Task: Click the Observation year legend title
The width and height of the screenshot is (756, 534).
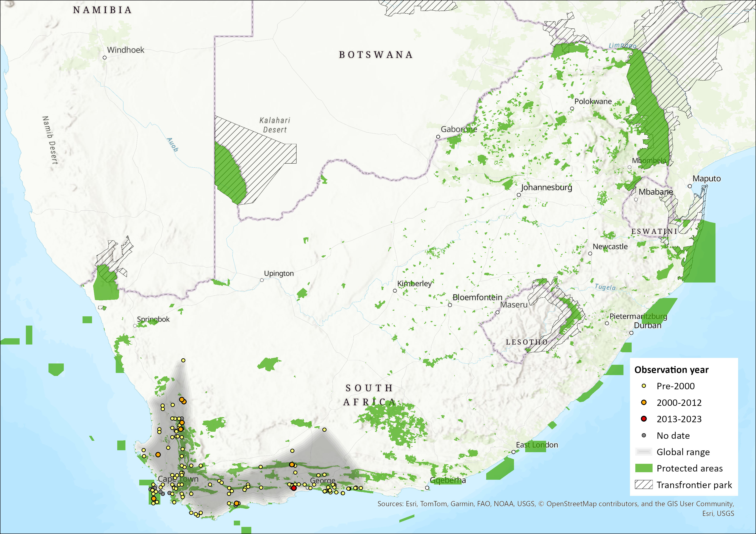Action: (x=671, y=370)
